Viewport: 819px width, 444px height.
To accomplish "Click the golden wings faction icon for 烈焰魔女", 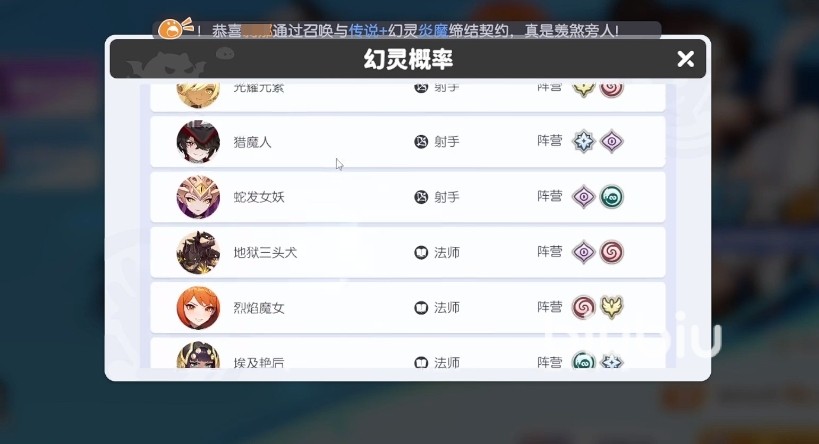I will (x=611, y=307).
